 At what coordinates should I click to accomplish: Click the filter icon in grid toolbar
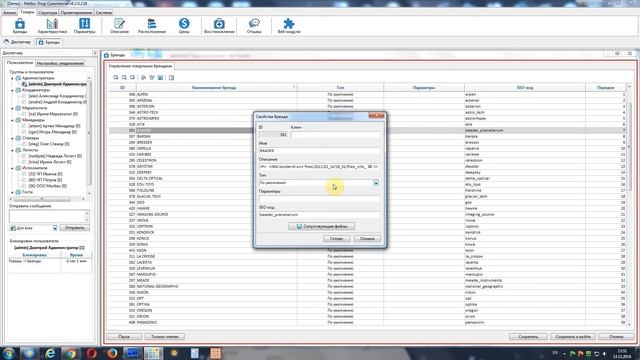[x=152, y=78]
